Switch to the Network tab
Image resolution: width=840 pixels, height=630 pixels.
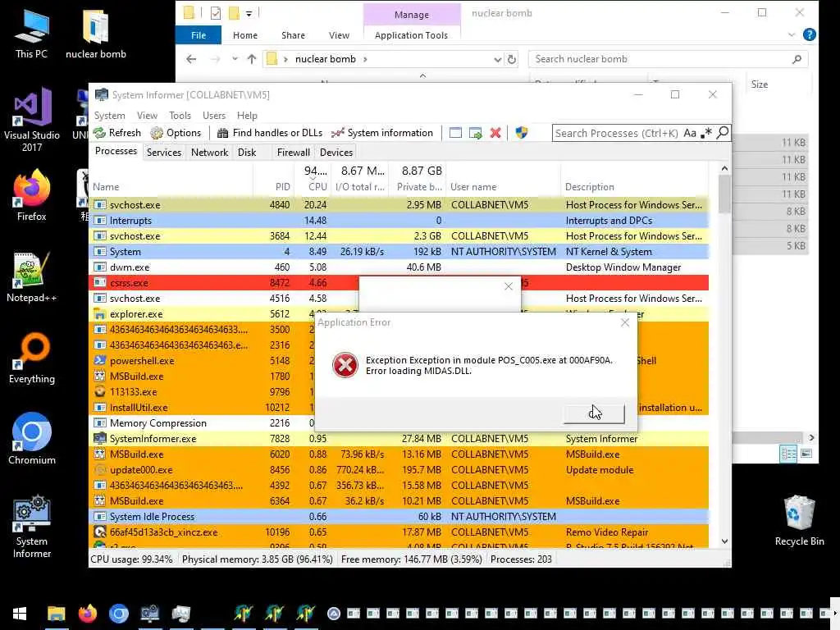209,153
